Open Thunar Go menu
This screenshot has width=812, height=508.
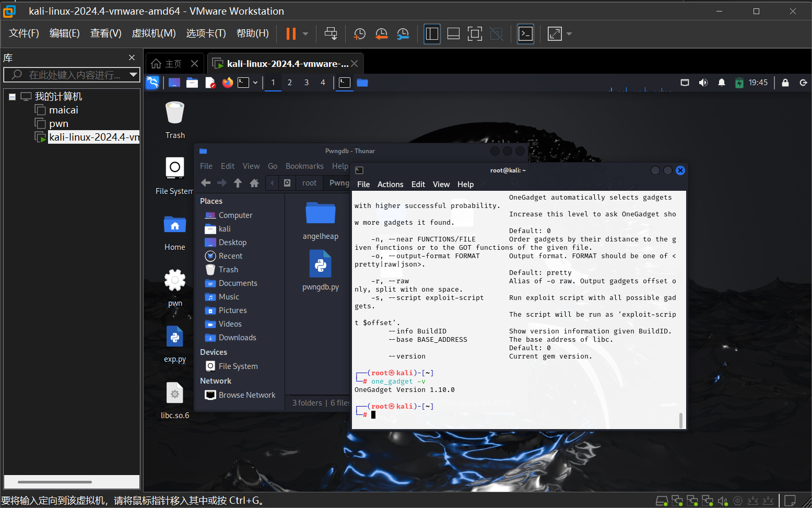click(x=273, y=166)
